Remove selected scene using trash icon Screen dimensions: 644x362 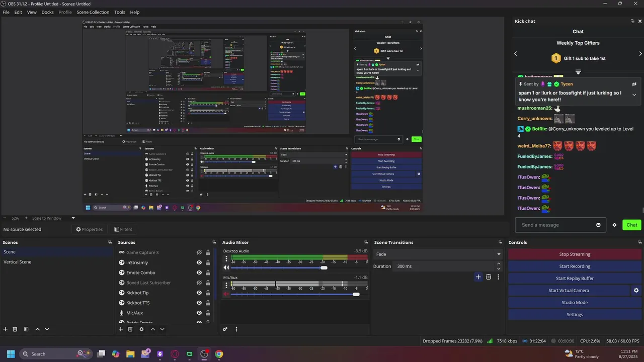(15, 329)
